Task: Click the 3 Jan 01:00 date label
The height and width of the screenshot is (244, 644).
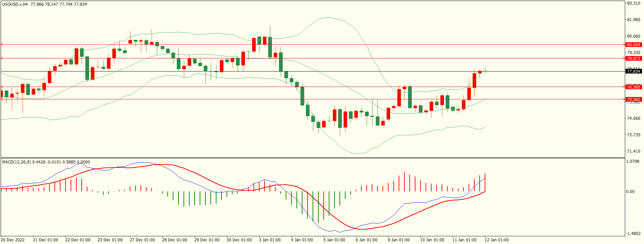Action: tap(270, 240)
